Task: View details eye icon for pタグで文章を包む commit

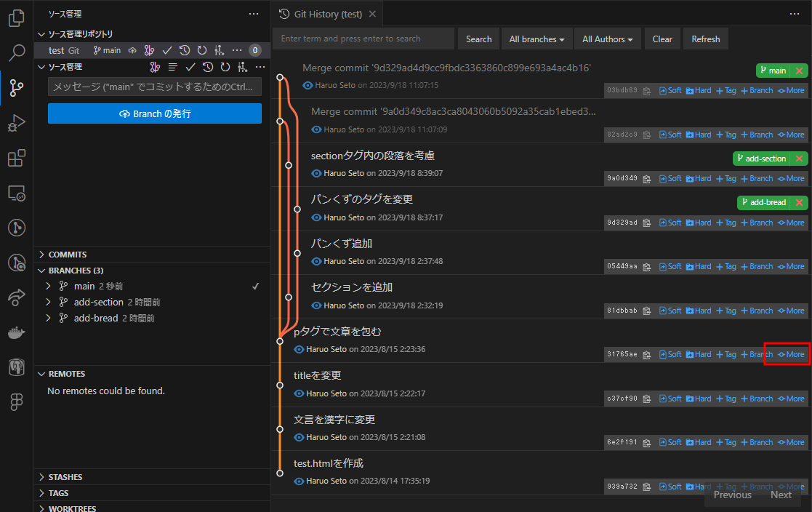Action: click(299, 349)
